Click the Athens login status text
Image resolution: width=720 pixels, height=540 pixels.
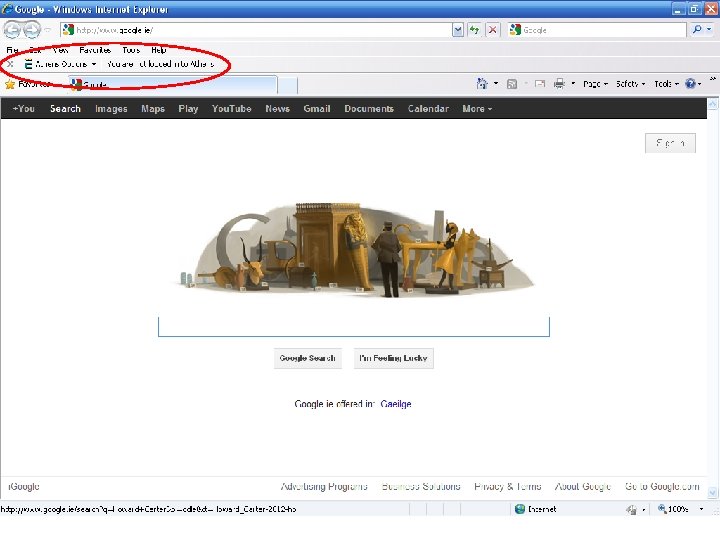160,64
